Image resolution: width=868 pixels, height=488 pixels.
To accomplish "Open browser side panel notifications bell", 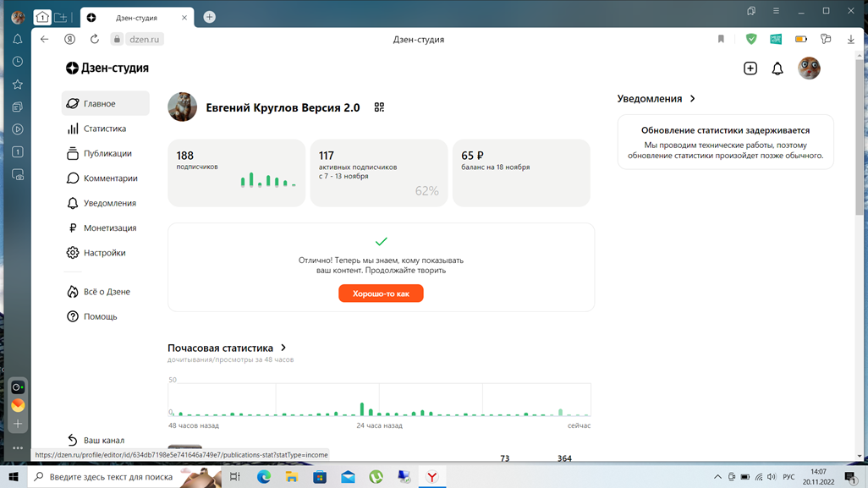I will pyautogui.click(x=18, y=39).
